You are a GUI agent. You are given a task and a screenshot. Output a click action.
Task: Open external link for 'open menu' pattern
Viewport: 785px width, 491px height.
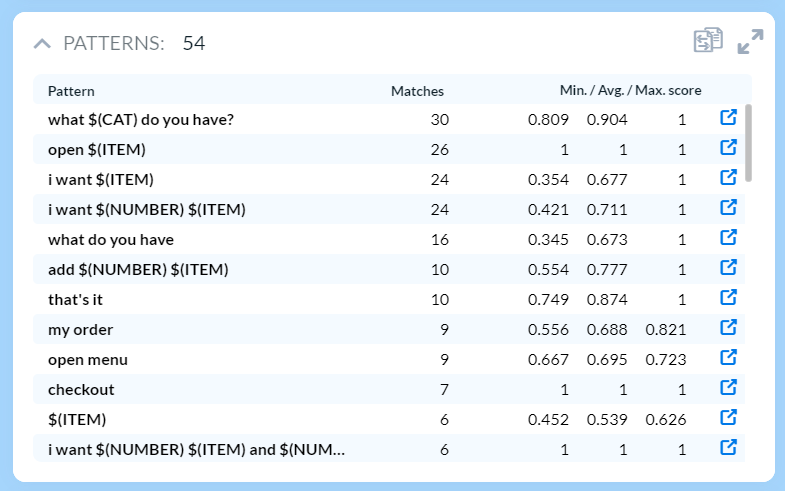tap(728, 358)
